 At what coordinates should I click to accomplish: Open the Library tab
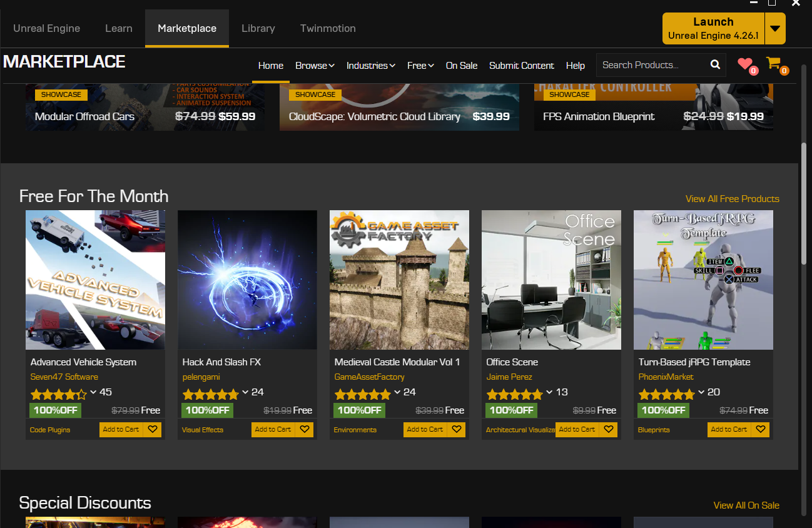[x=258, y=28]
